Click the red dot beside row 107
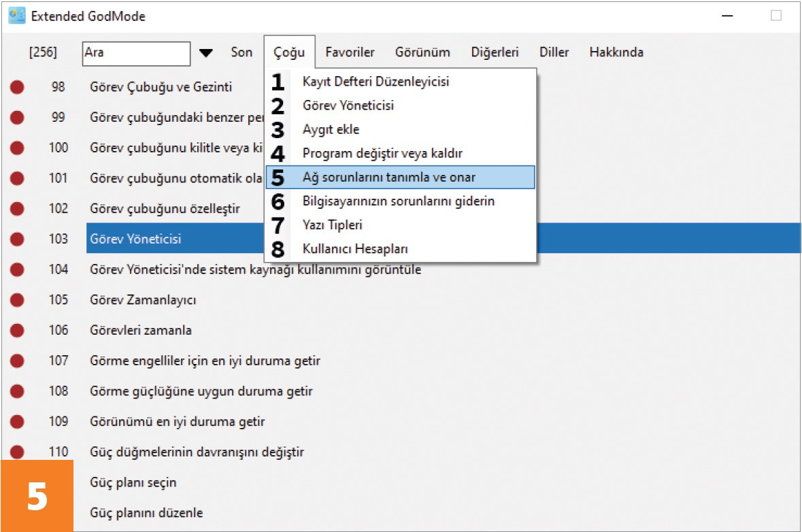The image size is (802, 532). pyautogui.click(x=18, y=361)
